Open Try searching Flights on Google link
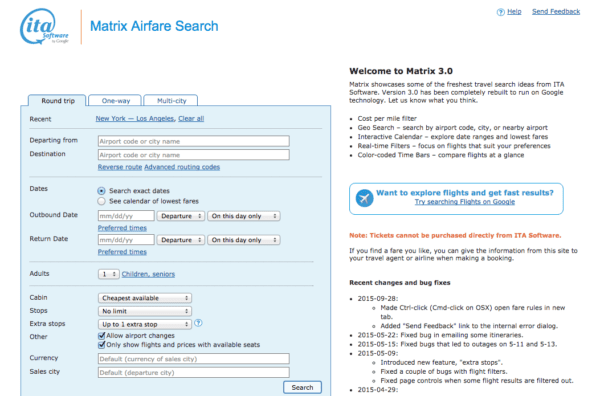Image resolution: width=600 pixels, height=396 pixels. coord(465,202)
